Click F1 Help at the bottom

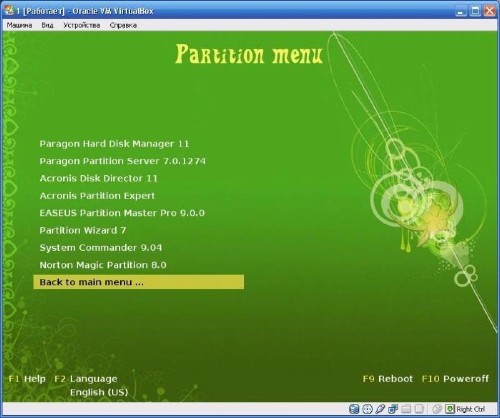click(x=27, y=379)
